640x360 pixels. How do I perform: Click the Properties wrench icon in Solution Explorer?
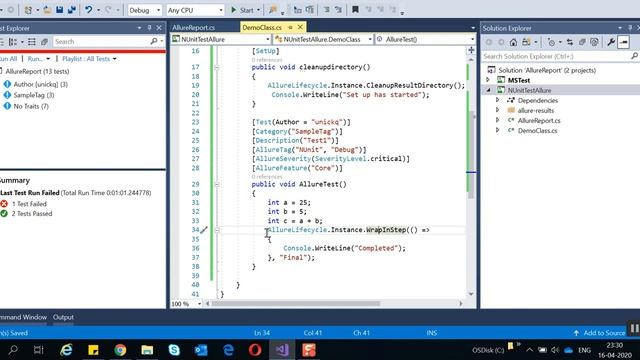click(x=611, y=42)
